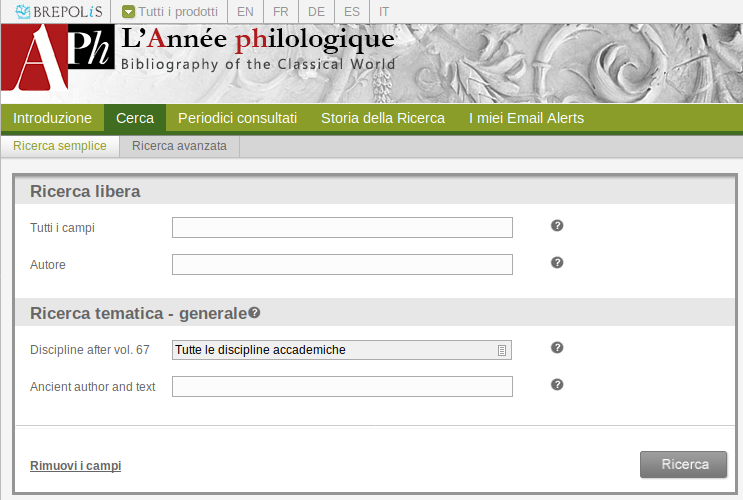Open help icon for Tutti i campi

557,226
